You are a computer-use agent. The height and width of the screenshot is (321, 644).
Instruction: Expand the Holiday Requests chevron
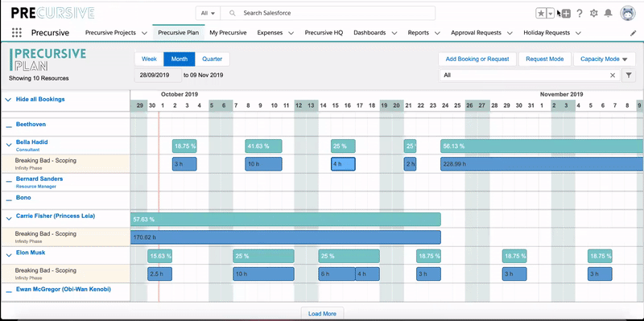578,33
